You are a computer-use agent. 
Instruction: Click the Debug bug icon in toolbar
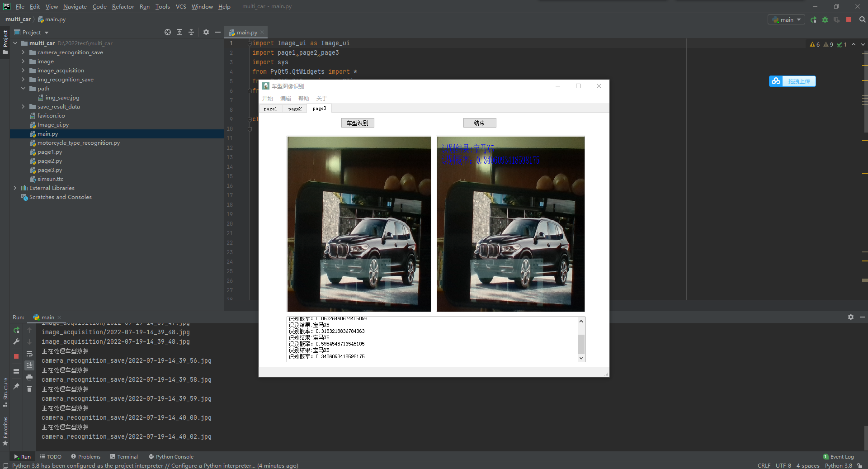825,20
